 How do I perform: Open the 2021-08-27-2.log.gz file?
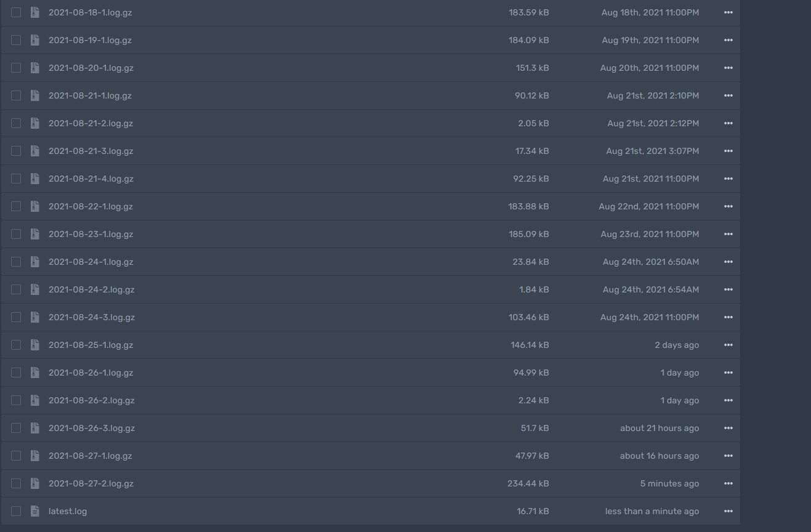coord(91,483)
